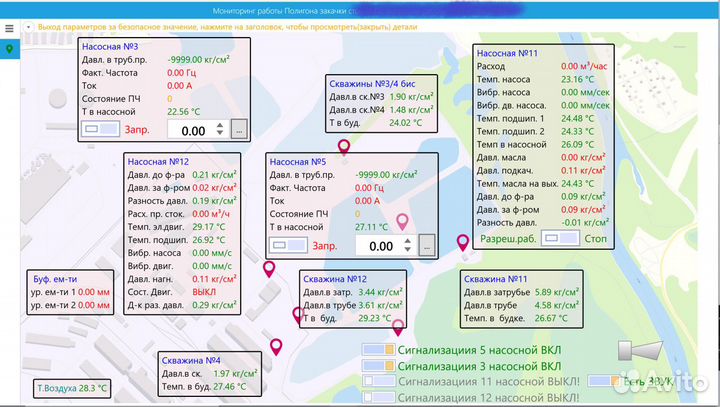
Task: Click the ур. ем-ти 1 0.00 мм row
Action: pos(70,292)
